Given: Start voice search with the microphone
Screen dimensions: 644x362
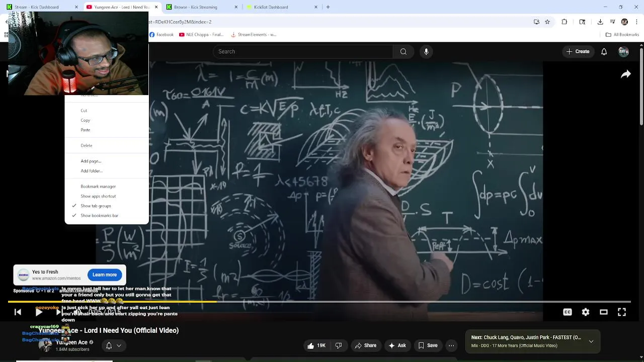Looking at the screenshot, I should point(426,51).
